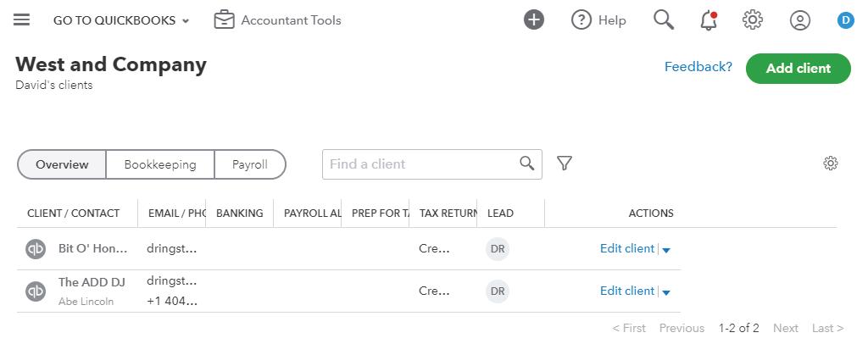Open the hamburger navigation menu
The image size is (868, 355).
(22, 19)
